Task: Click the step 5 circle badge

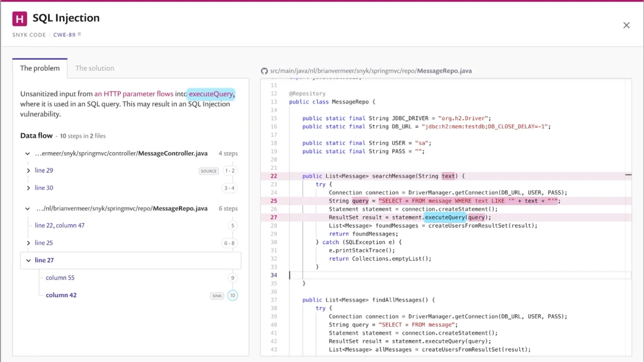Action: (x=232, y=226)
